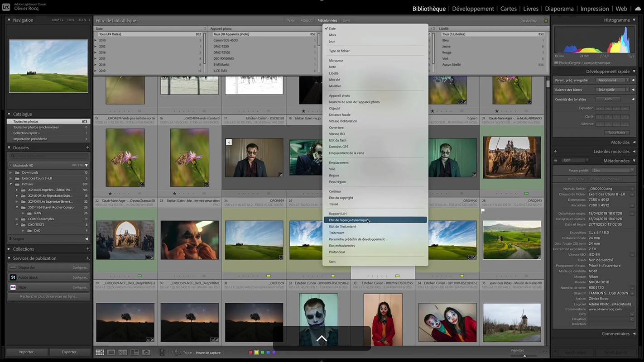The width and height of the screenshot is (644, 362).
Task: Click the Flickr service icon
Action: (13, 287)
